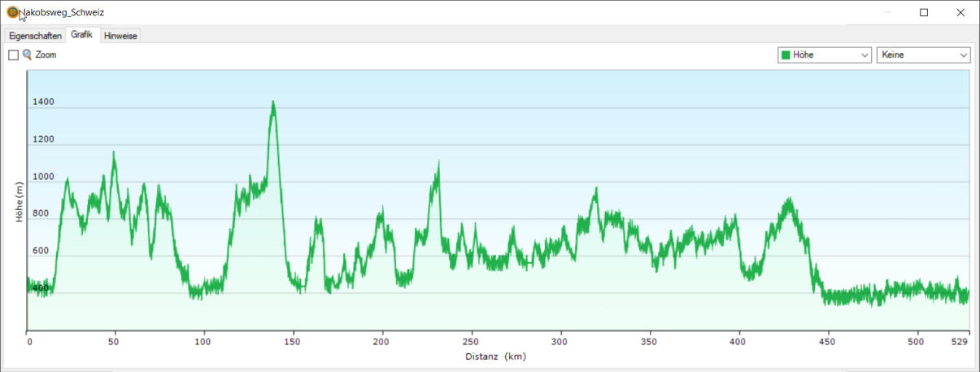This screenshot has height=372, width=980.
Task: Click the Zoom magnifier icon
Action: coord(27,55)
